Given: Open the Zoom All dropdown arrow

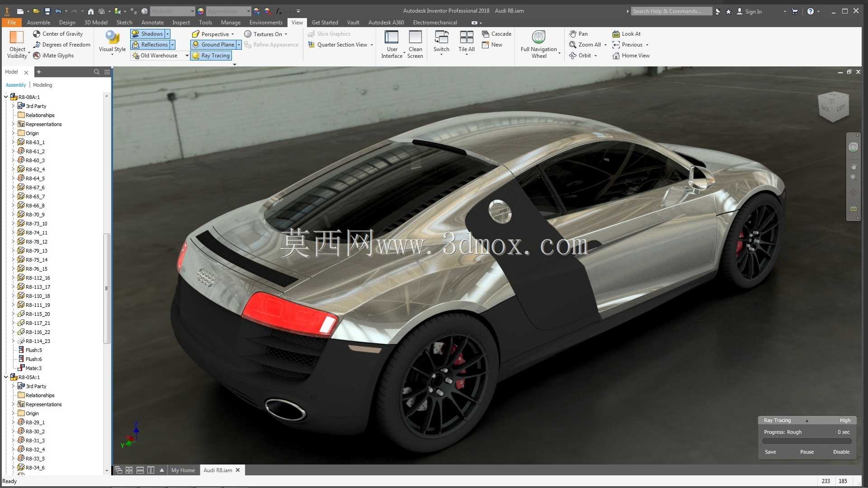Looking at the screenshot, I should click(605, 45).
